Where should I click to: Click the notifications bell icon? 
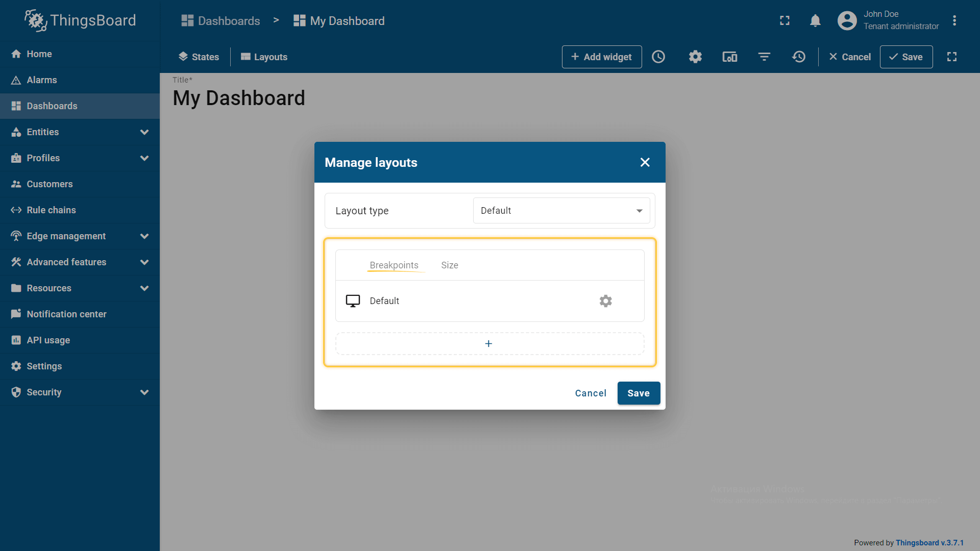[815, 21]
